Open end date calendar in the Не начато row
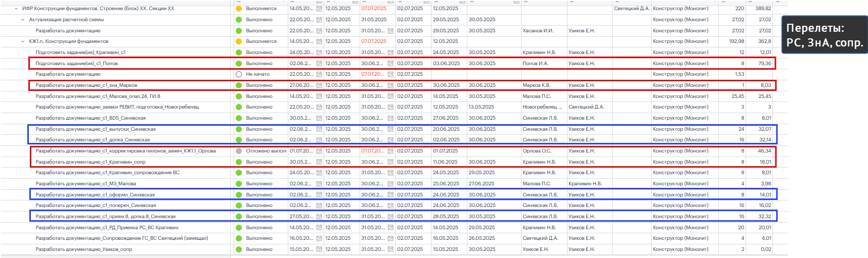 point(390,74)
